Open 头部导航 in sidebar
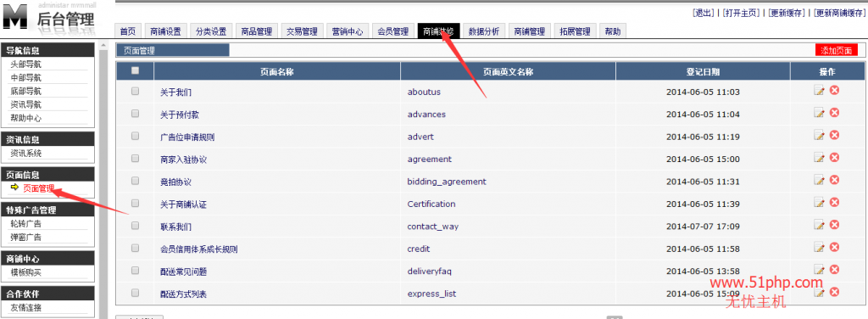The height and width of the screenshot is (319, 868). pos(25,64)
